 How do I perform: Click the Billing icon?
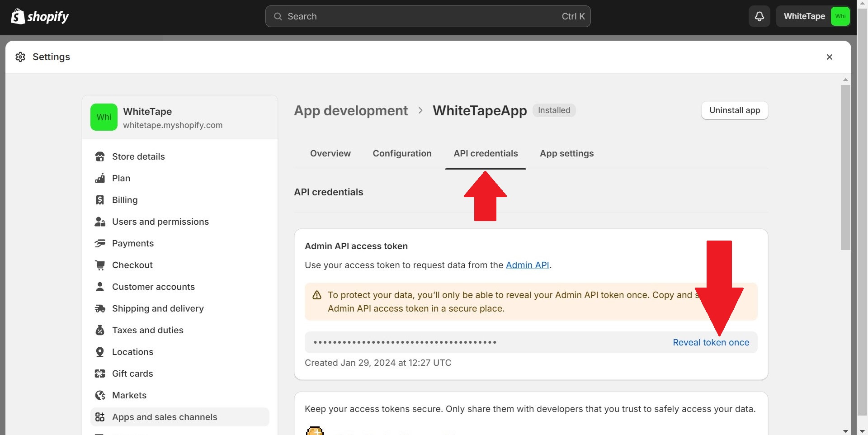[x=100, y=200]
